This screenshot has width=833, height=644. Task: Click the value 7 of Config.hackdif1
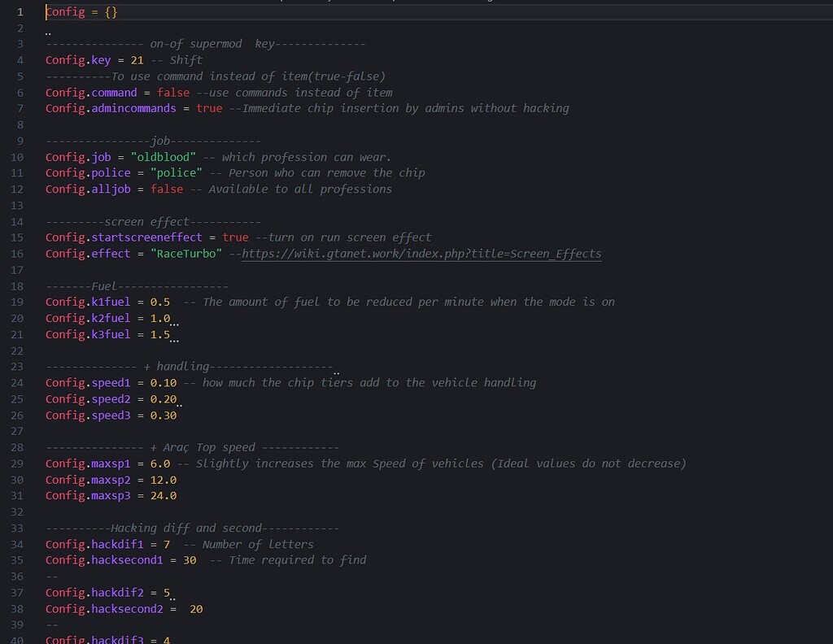click(167, 544)
